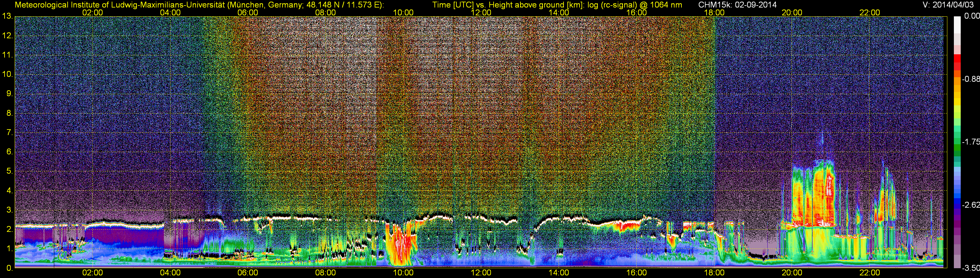Click "12:00" on the bottom time axis
Screen dimensions: 980x278
481,273
